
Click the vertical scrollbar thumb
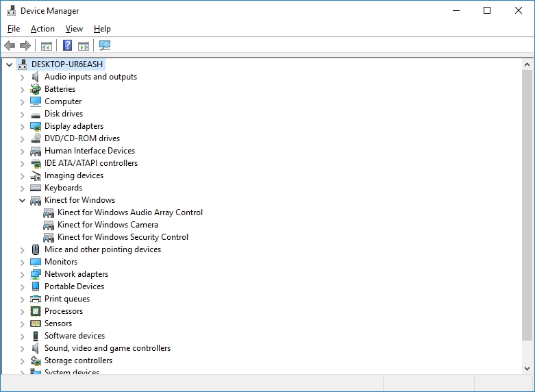pyautogui.click(x=527, y=205)
